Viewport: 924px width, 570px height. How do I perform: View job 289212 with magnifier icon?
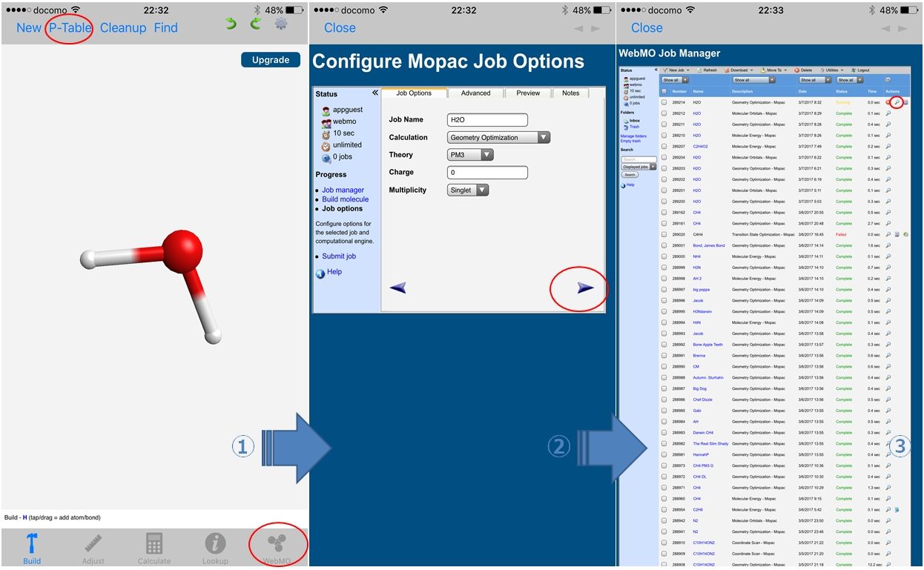[888, 113]
